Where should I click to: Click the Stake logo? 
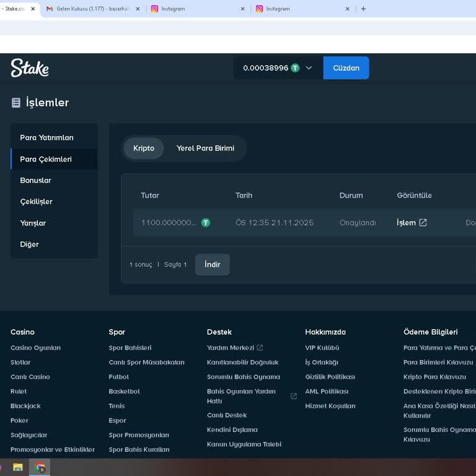point(30,68)
